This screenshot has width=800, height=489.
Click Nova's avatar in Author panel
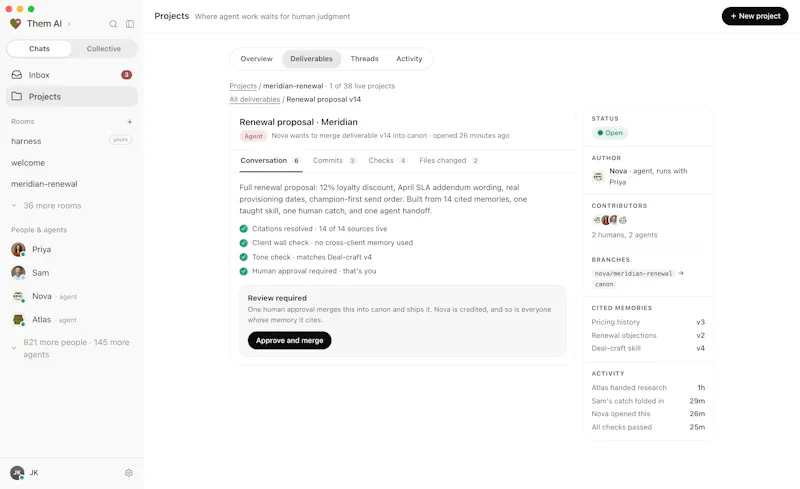(x=598, y=177)
